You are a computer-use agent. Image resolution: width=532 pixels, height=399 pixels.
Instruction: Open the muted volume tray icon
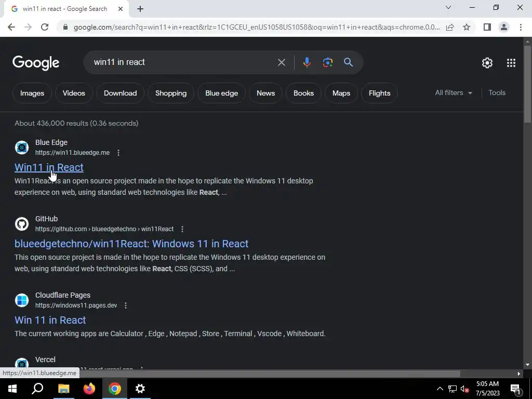pyautogui.click(x=464, y=389)
